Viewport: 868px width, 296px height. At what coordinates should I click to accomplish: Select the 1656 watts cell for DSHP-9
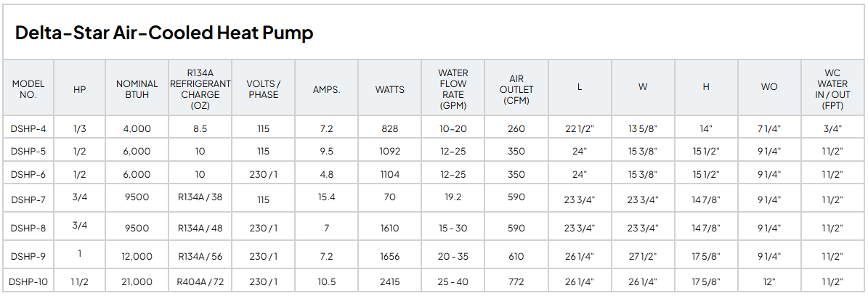pyautogui.click(x=390, y=256)
